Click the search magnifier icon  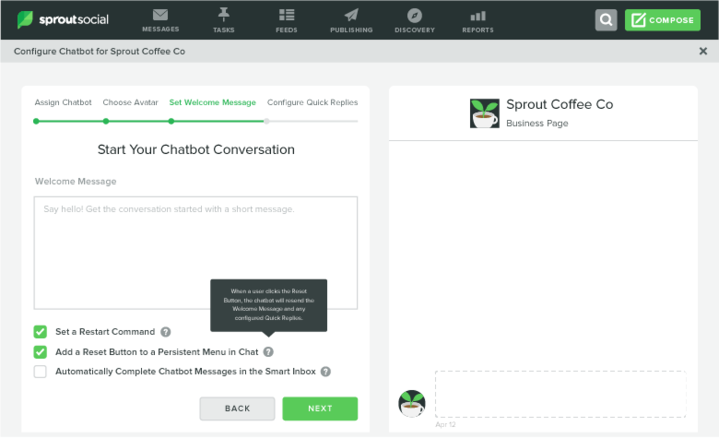pyautogui.click(x=606, y=20)
